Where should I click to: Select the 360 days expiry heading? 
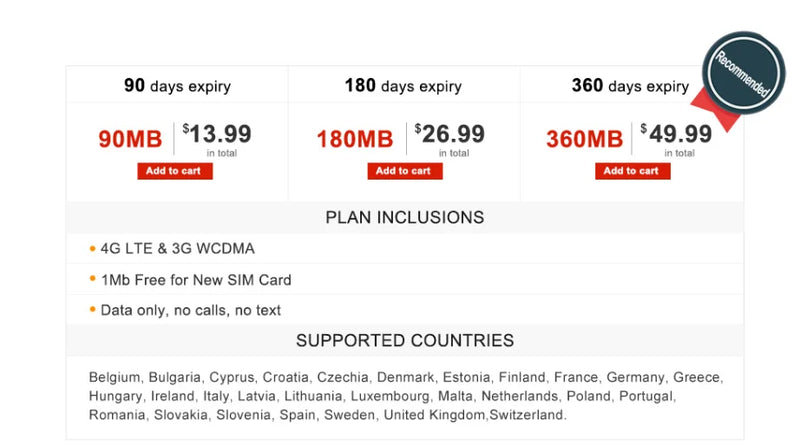point(630,85)
